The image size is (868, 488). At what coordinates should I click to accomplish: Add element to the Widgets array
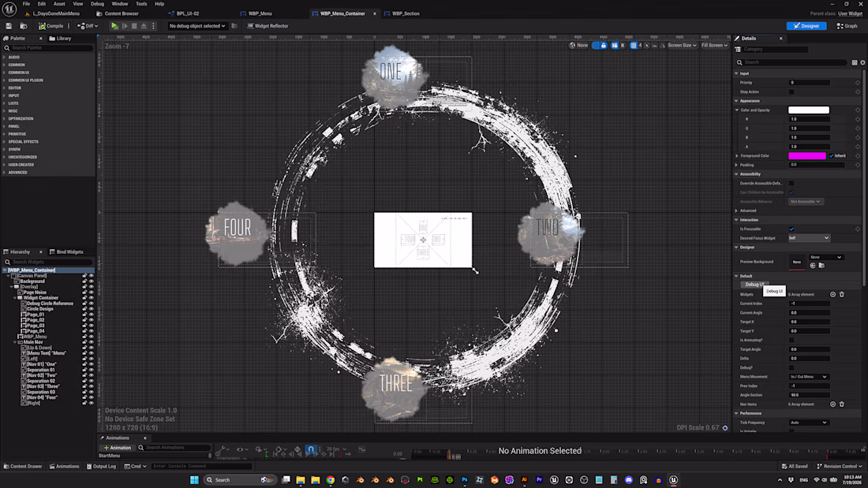[832, 294]
